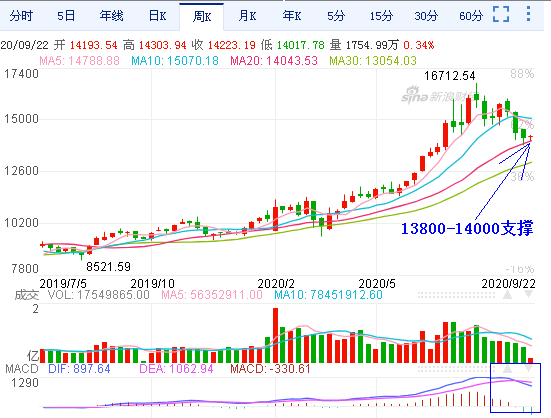Switch to the 年K tab
This screenshot has width=551, height=418.
(292, 16)
